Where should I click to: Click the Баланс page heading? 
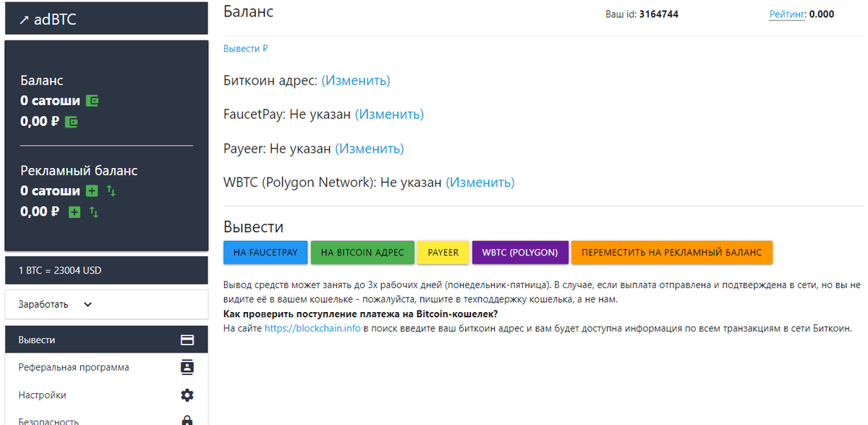pos(249,12)
